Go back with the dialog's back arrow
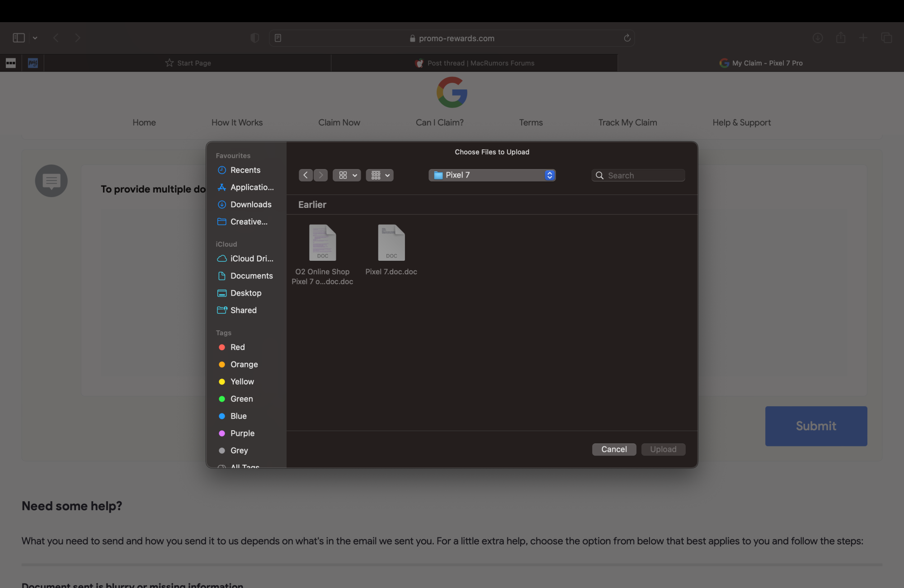This screenshot has height=588, width=904. [306, 175]
